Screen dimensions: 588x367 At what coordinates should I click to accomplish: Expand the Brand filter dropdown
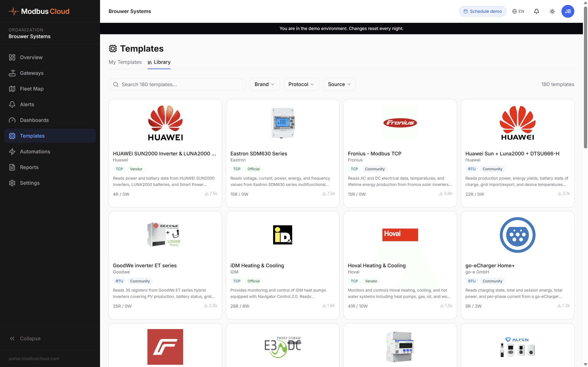coord(265,84)
